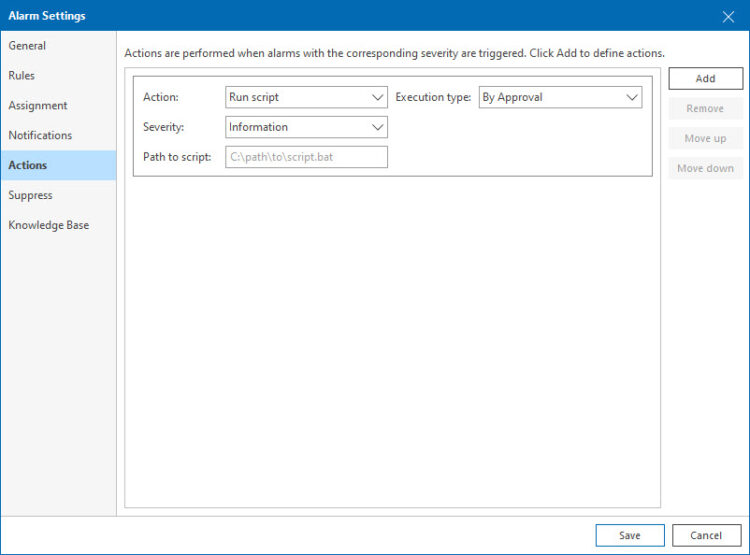
Task: Open the Knowledge Base section
Action: coord(48,226)
